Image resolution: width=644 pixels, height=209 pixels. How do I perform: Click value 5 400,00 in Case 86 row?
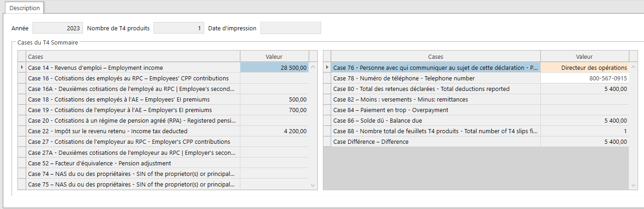(x=584, y=120)
